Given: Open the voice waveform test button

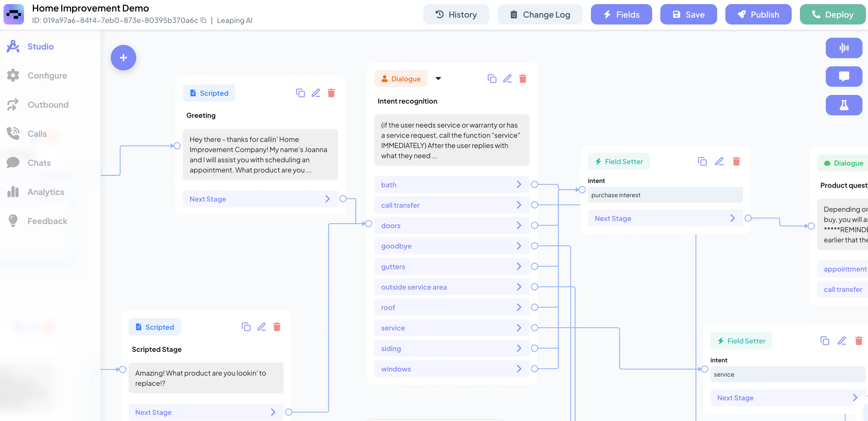Looking at the screenshot, I should click(844, 48).
